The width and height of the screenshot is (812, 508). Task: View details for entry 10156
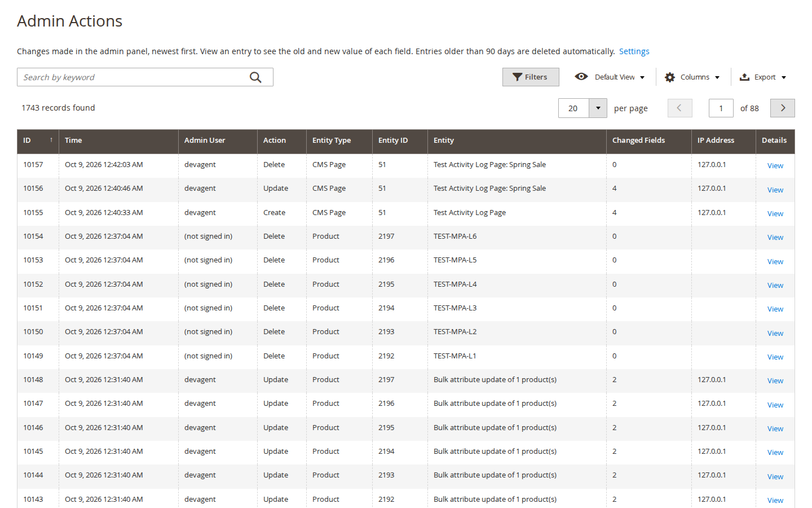(775, 190)
